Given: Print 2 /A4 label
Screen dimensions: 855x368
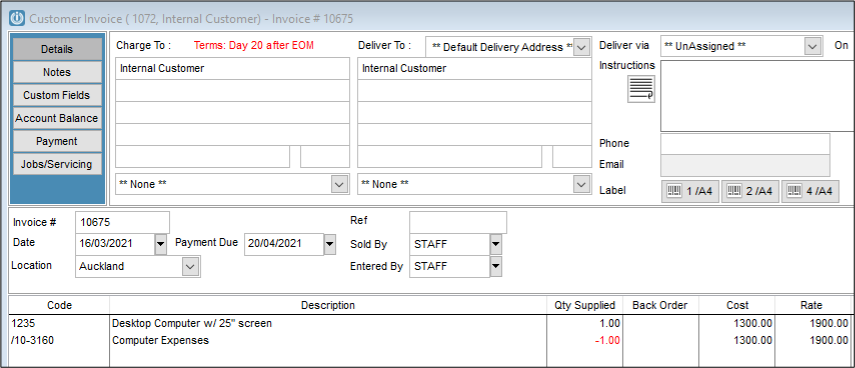Looking at the screenshot, I should 750,191.
